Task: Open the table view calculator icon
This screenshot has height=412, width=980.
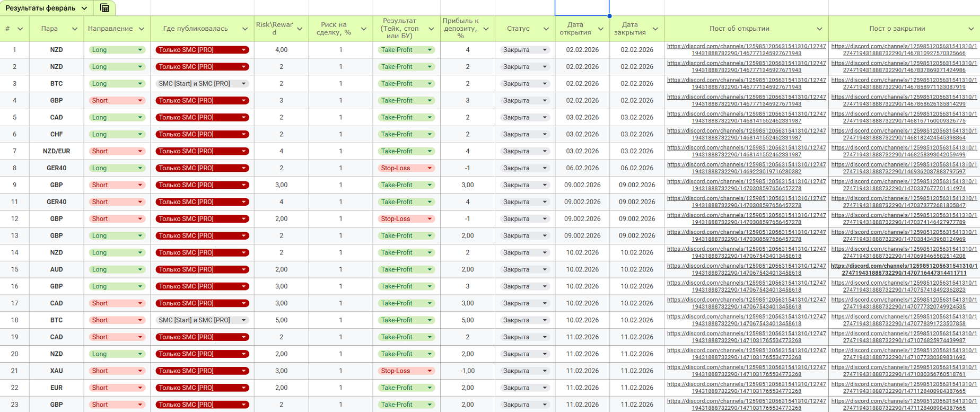Action: pyautogui.click(x=104, y=8)
